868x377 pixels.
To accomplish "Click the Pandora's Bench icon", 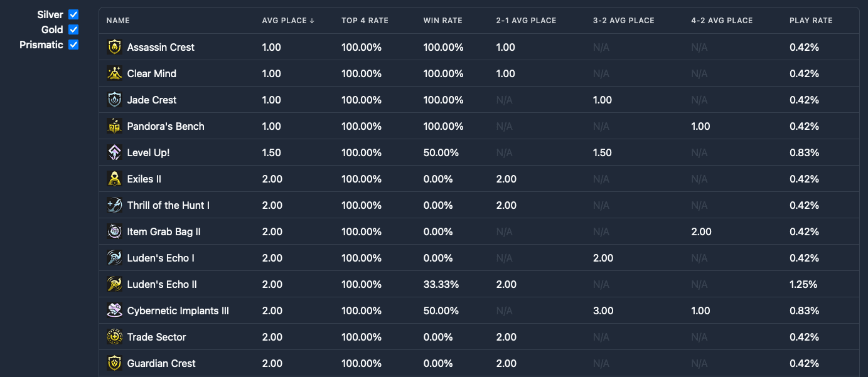I will click(114, 126).
